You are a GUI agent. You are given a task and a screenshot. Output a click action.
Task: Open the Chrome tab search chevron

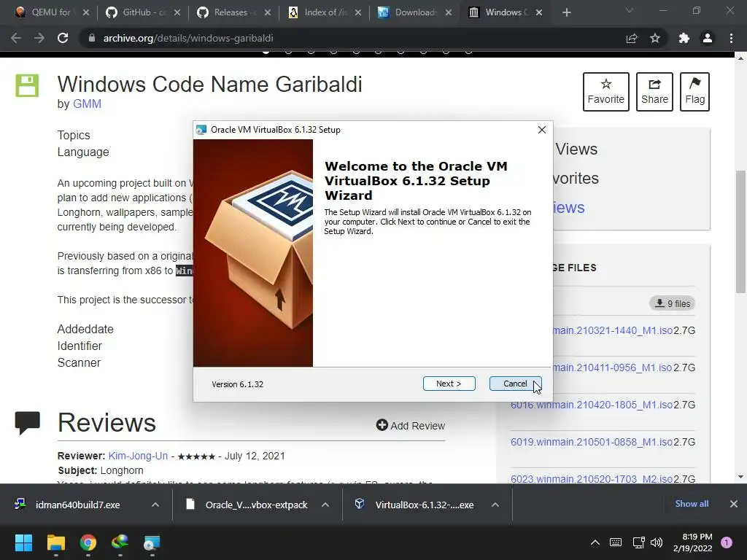630,10
